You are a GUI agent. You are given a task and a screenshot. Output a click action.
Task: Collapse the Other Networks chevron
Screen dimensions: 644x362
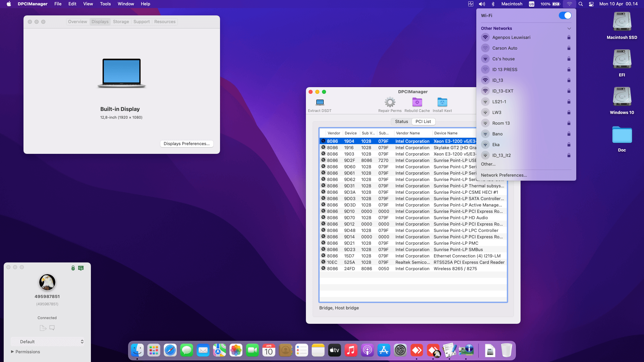(569, 28)
